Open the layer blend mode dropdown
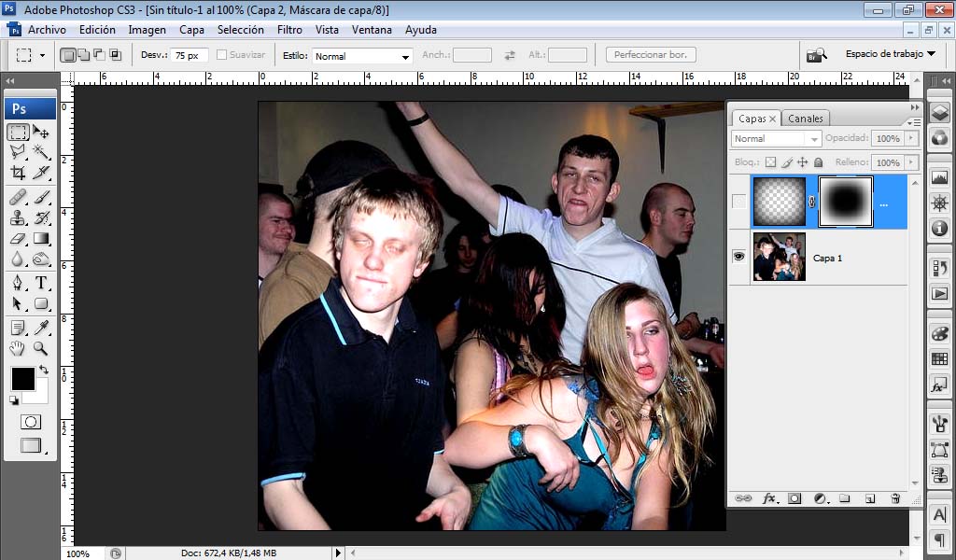Screen dimensions: 956x560 click(776, 138)
